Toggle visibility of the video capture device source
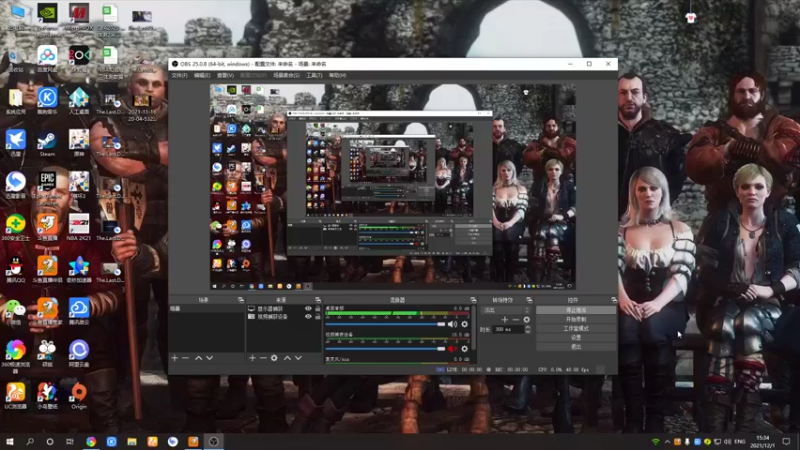The width and height of the screenshot is (800, 450). 308,316
